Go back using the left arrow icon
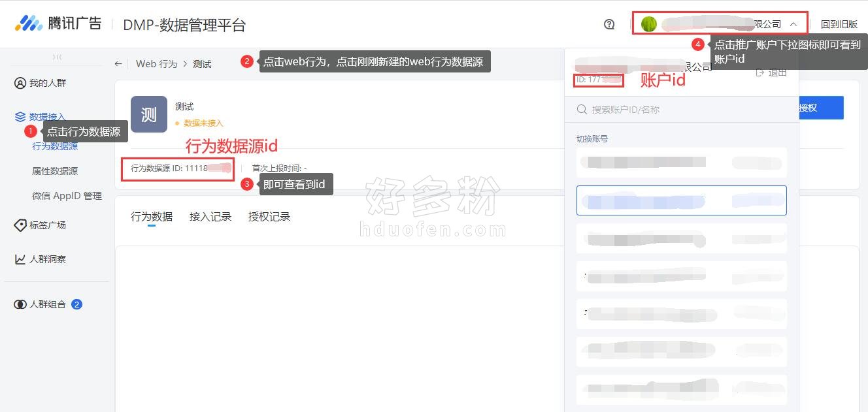This screenshot has width=868, height=412. tap(118, 63)
